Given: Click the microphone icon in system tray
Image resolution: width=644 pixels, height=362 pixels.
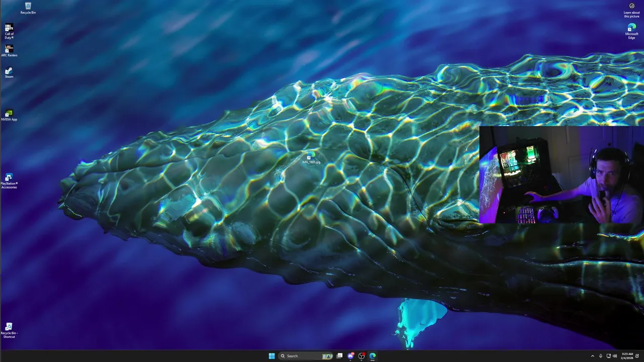Looking at the screenshot, I should tap(601, 356).
